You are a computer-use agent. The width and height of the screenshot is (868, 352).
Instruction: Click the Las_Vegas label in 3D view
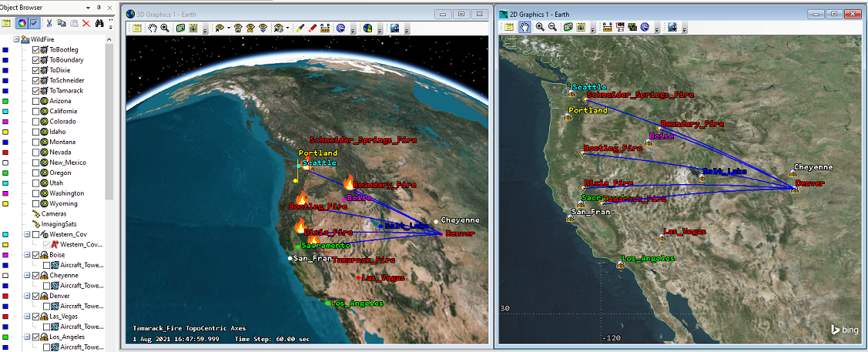pyautogui.click(x=383, y=278)
